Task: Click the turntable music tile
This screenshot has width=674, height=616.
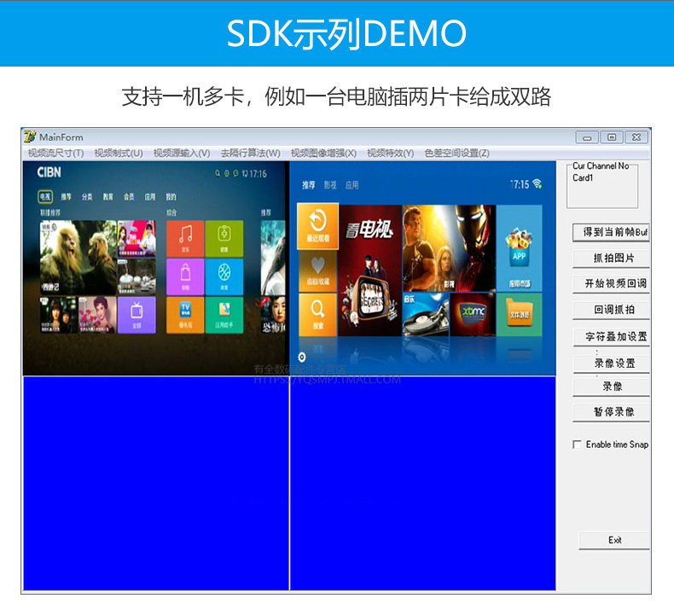Action: [x=426, y=314]
